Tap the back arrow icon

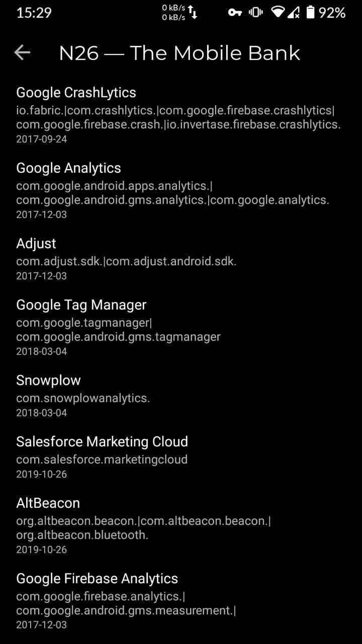23,53
